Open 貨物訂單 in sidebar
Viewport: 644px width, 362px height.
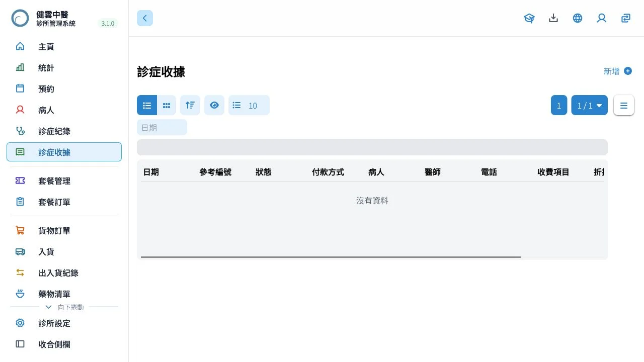(64, 231)
